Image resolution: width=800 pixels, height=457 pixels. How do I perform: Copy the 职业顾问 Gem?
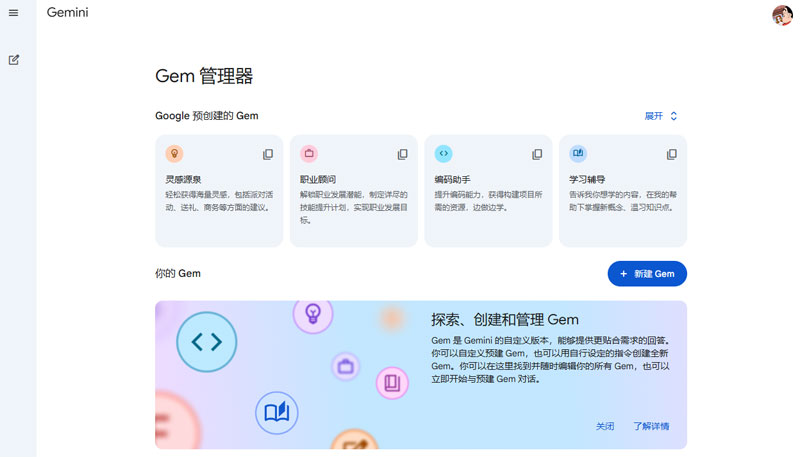(x=403, y=154)
